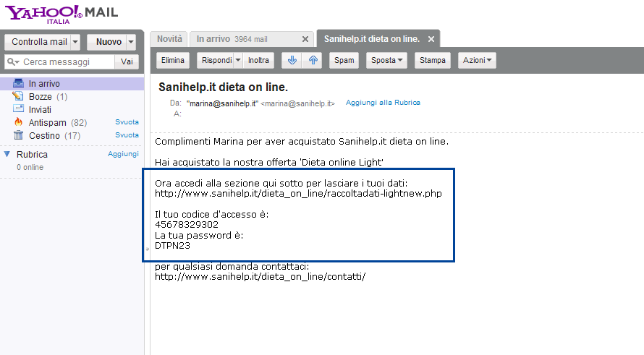The width and height of the screenshot is (644, 355).
Task: Switch to the Novità tab
Action: point(169,39)
